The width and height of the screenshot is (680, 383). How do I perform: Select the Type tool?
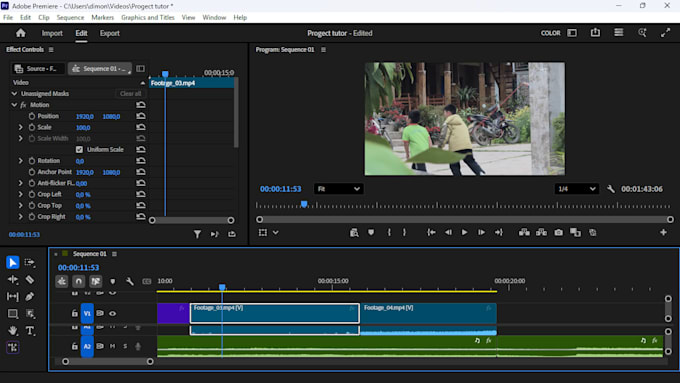click(29, 331)
